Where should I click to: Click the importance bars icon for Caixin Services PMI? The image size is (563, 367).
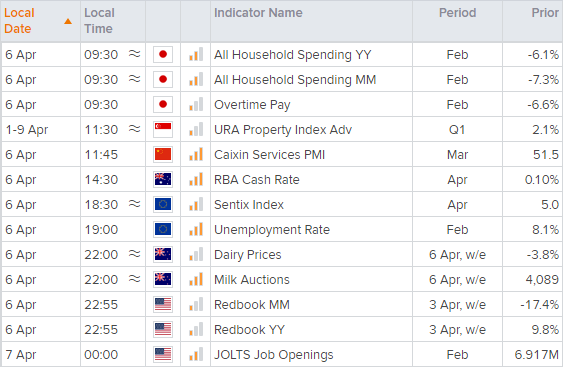click(196, 154)
